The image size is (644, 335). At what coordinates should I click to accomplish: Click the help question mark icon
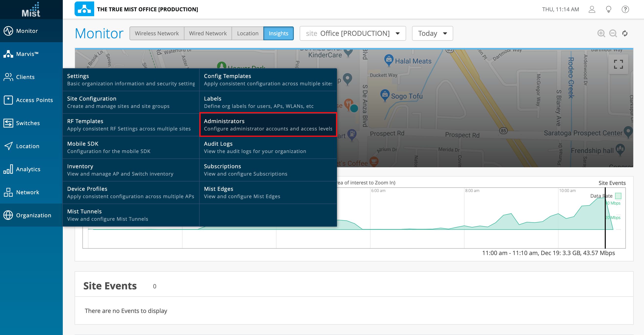625,10
